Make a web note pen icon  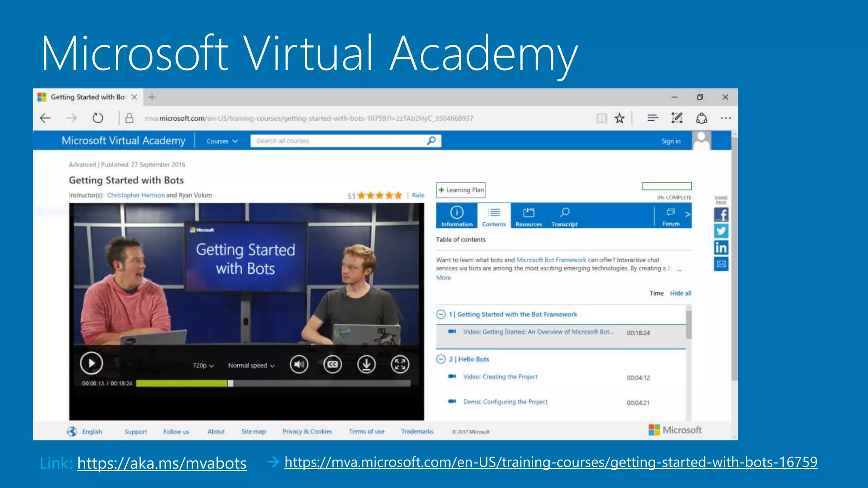677,118
